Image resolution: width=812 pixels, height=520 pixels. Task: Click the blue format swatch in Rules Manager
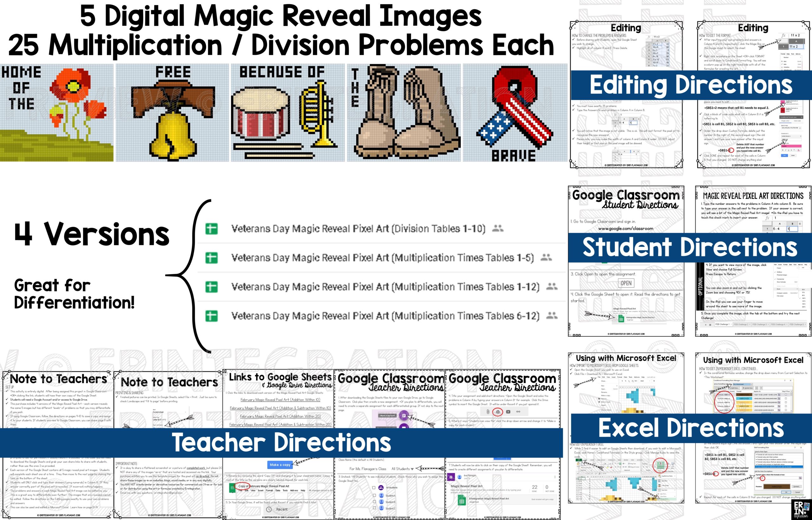pos(744,398)
